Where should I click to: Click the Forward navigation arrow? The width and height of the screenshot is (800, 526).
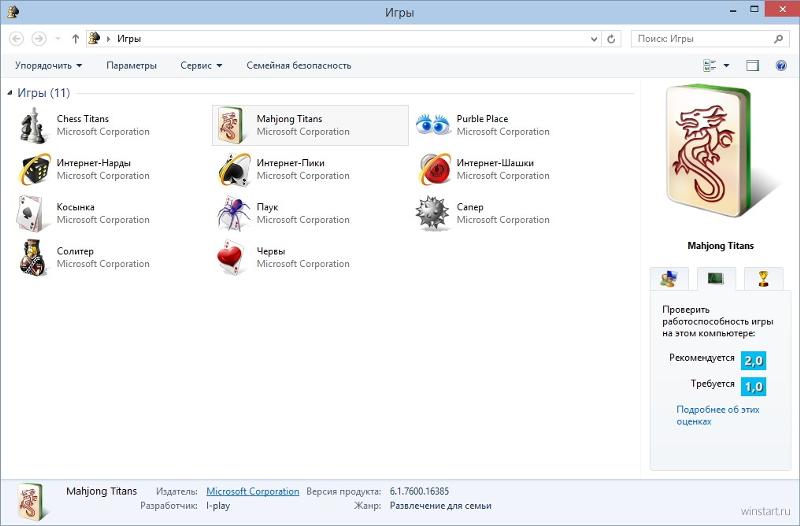click(x=39, y=39)
